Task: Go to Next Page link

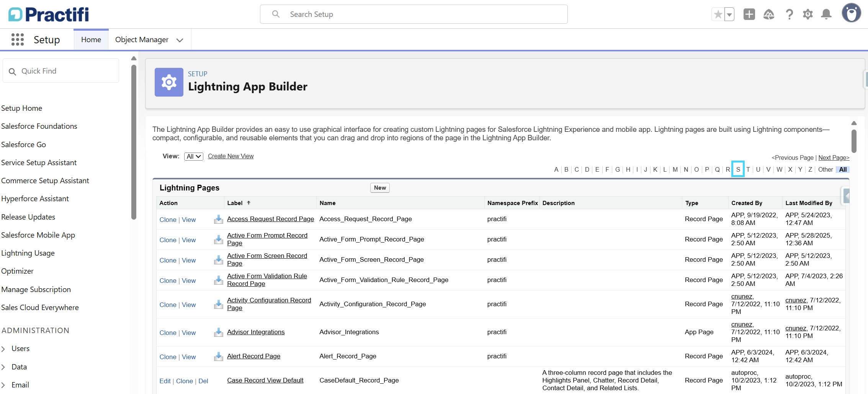Action: pyautogui.click(x=834, y=158)
